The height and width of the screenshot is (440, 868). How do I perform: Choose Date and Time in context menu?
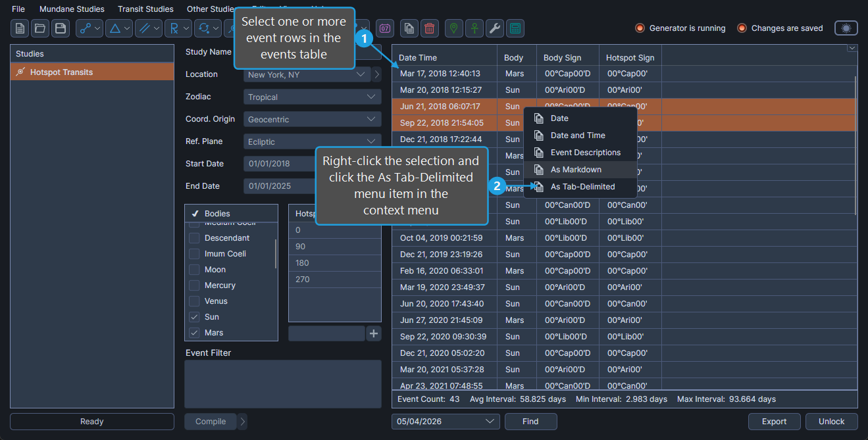click(580, 135)
